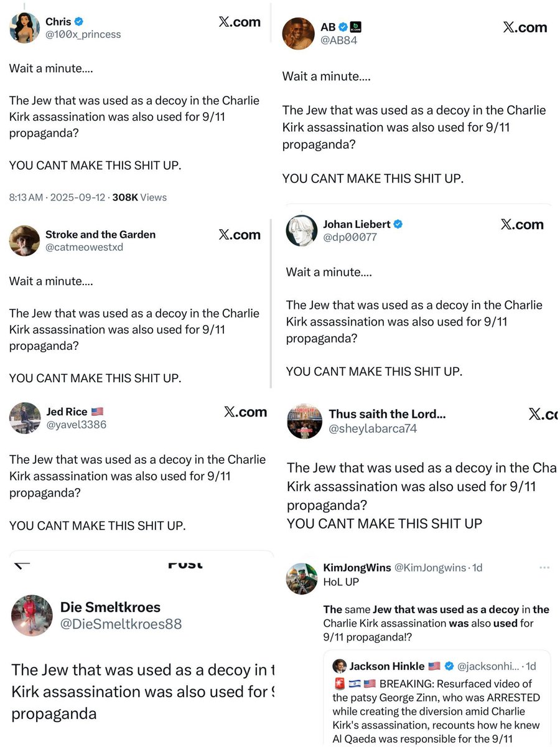Open the Thus saith the Lord avatar
Image resolution: width=560 pixels, height=747 pixels.
(x=304, y=421)
